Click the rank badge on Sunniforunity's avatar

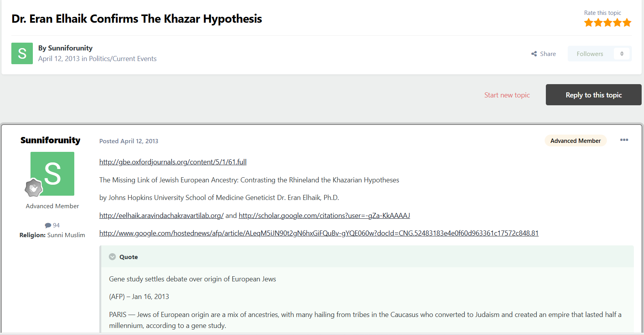point(33,188)
